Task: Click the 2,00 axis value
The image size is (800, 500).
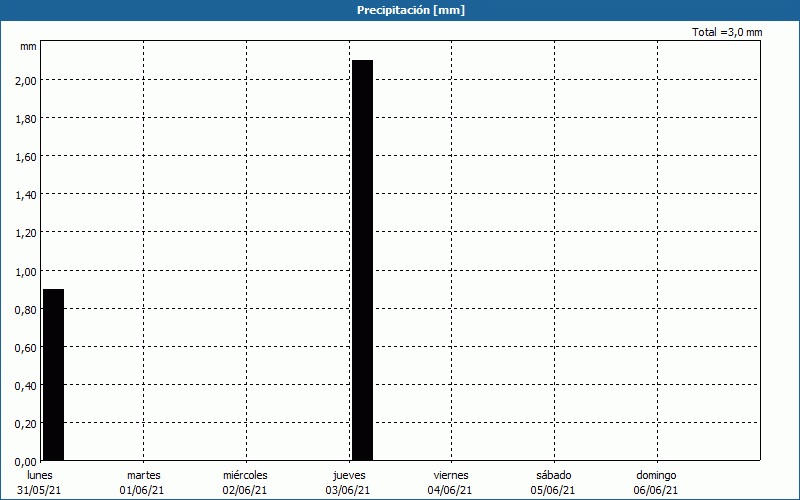Action: 26,81
